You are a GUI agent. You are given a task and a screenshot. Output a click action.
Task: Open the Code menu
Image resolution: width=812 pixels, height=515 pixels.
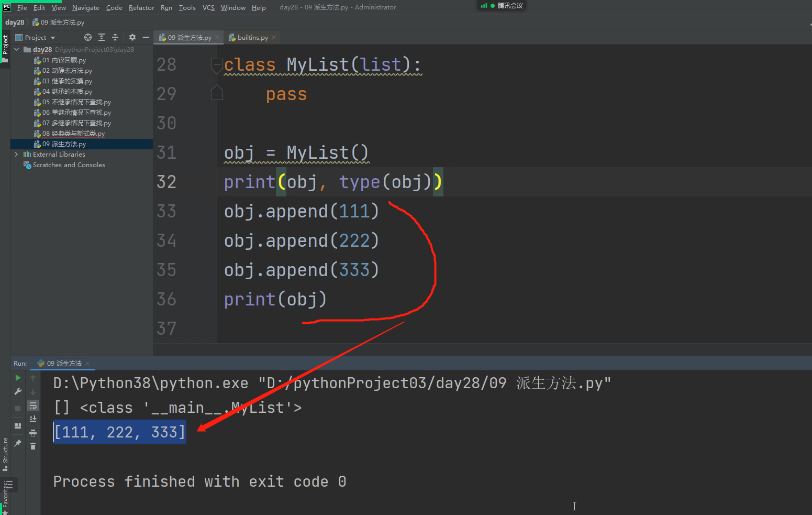point(114,7)
